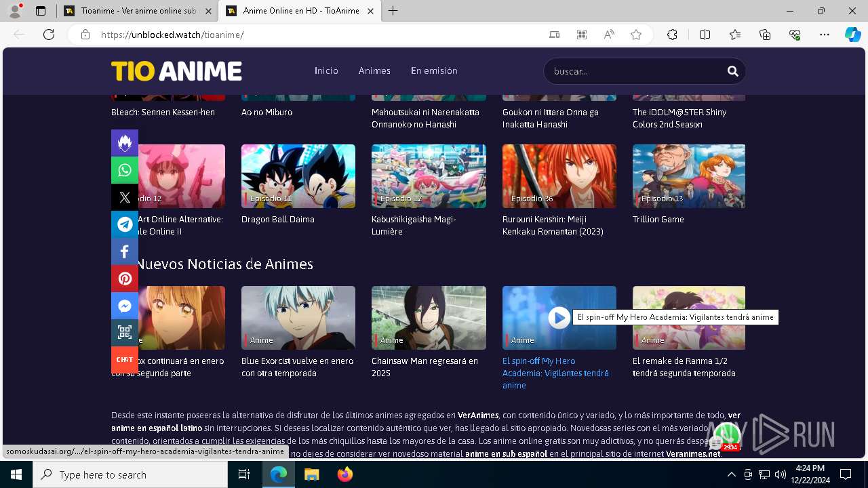Screen dimensions: 868x488
Task: Open Copilot sidebar icon
Action: coord(852,35)
